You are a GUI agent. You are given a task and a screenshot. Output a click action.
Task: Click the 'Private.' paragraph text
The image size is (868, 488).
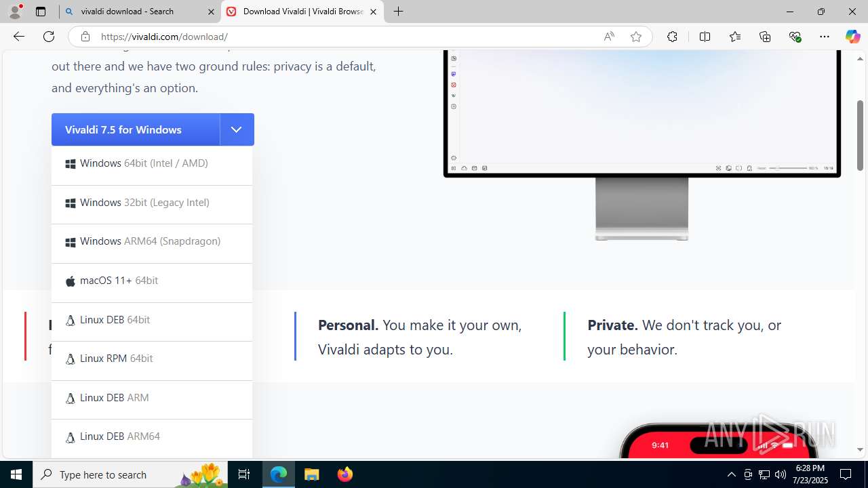684,338
